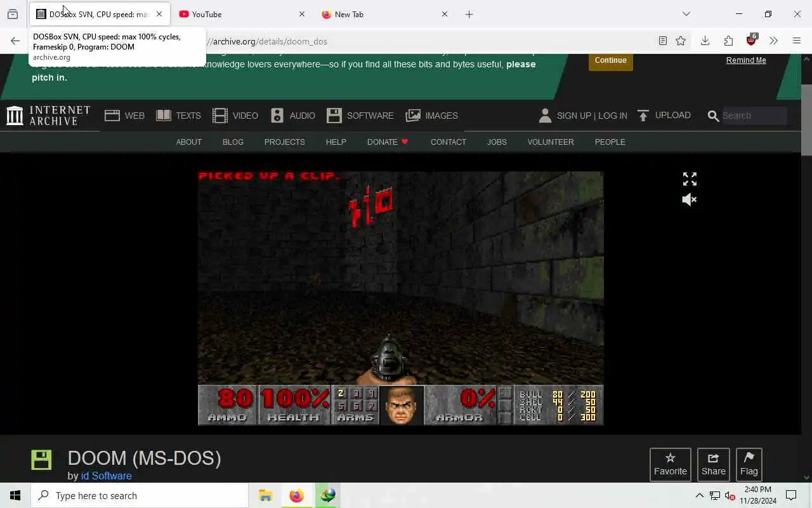Screen dimensions: 812x508
Task: Open the network status tray icon
Action: (x=715, y=495)
